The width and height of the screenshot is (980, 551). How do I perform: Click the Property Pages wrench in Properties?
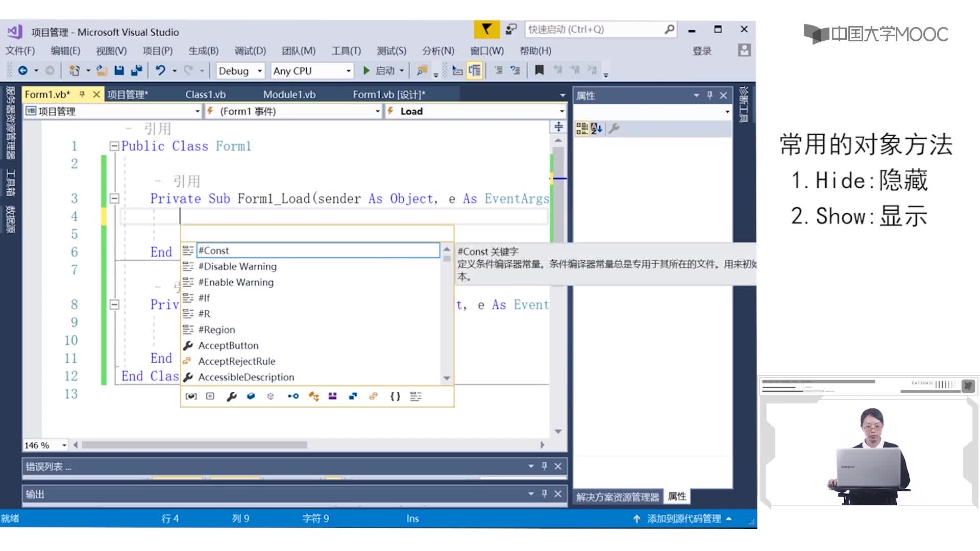[x=614, y=129]
